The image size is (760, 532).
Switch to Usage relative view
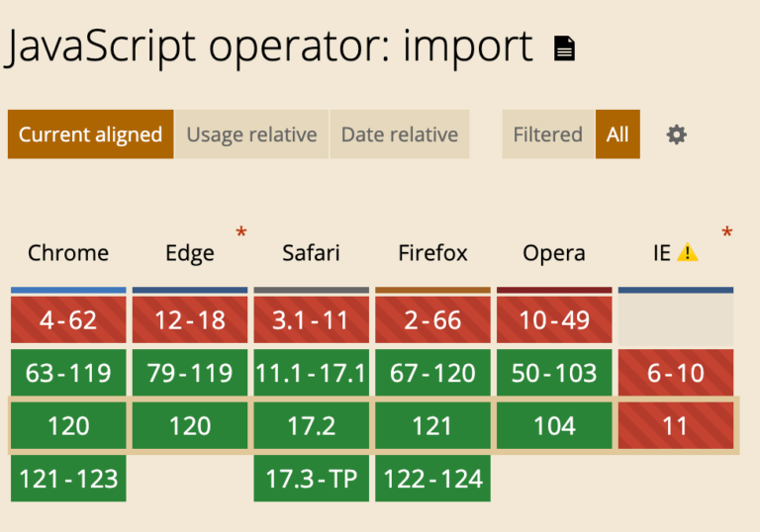(x=251, y=134)
